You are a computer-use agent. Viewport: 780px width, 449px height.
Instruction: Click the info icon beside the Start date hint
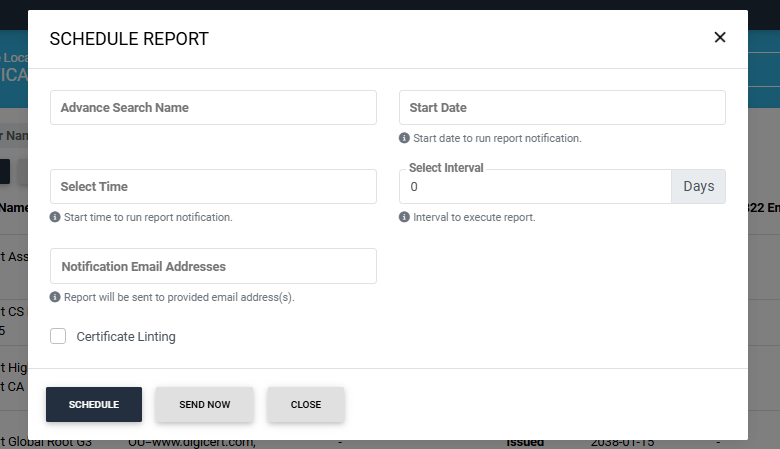[x=404, y=138]
